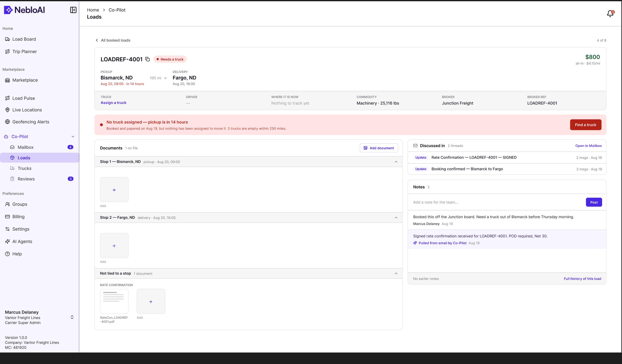Open Load Board in the sidebar

click(24, 39)
